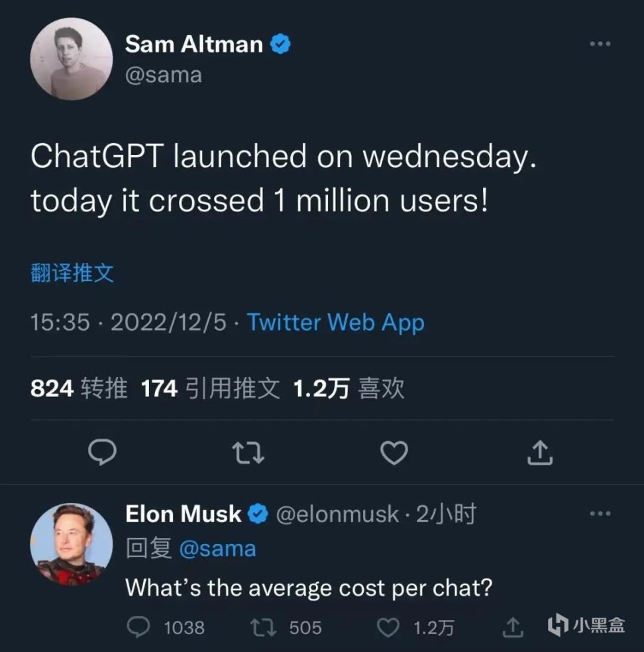Share the main tweet via upload icon
The width and height of the screenshot is (644, 652).
tap(540, 453)
